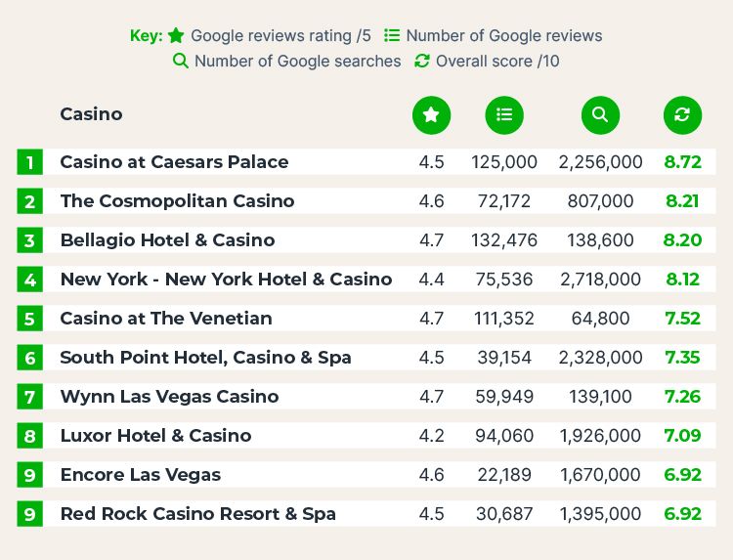The width and height of the screenshot is (733, 560).
Task: Select Casino at Caesars Palace row name
Action: tap(174, 162)
